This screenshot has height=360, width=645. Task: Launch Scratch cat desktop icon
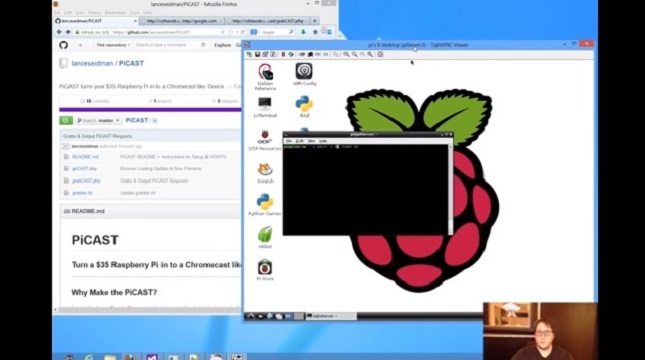coord(265,173)
